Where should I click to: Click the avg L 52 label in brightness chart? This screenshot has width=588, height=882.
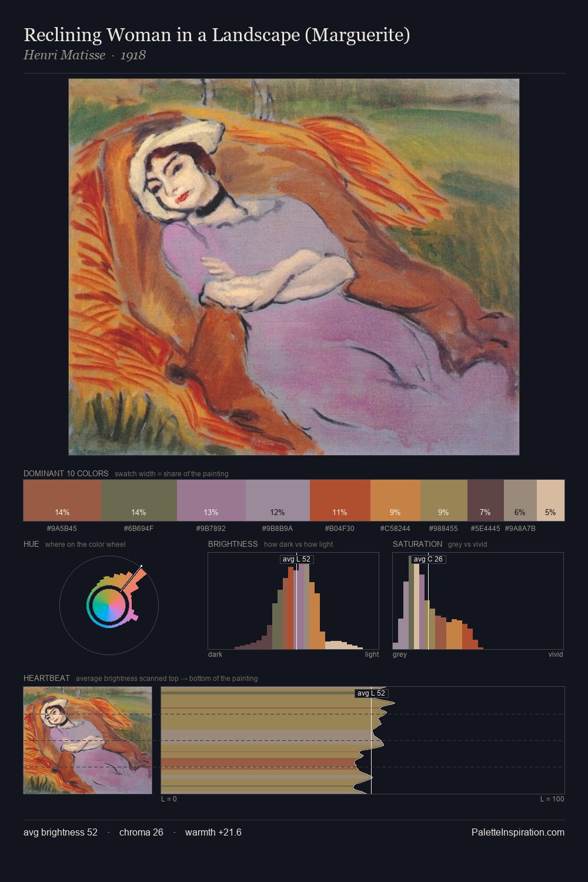(x=297, y=559)
